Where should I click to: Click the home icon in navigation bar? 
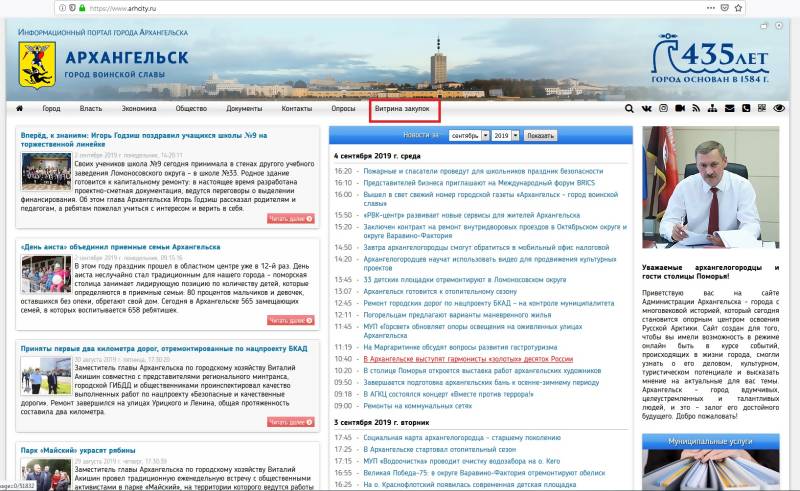[x=19, y=108]
